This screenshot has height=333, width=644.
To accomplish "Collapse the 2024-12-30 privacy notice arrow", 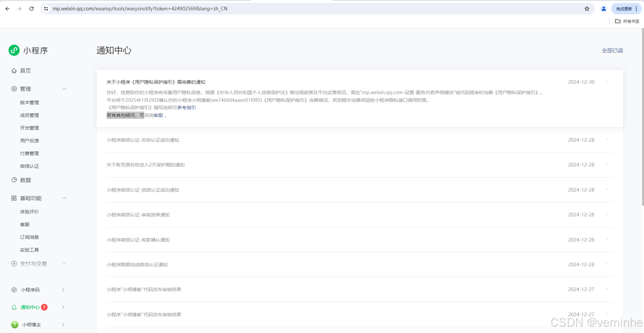I will pos(607,82).
